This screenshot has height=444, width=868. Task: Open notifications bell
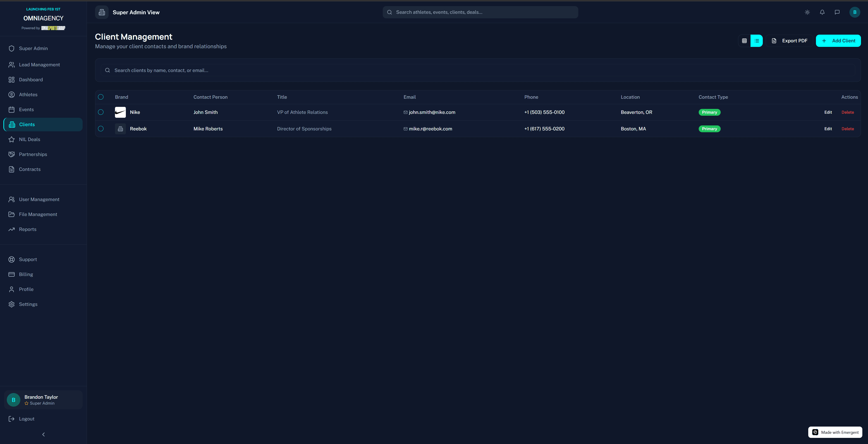pos(822,12)
